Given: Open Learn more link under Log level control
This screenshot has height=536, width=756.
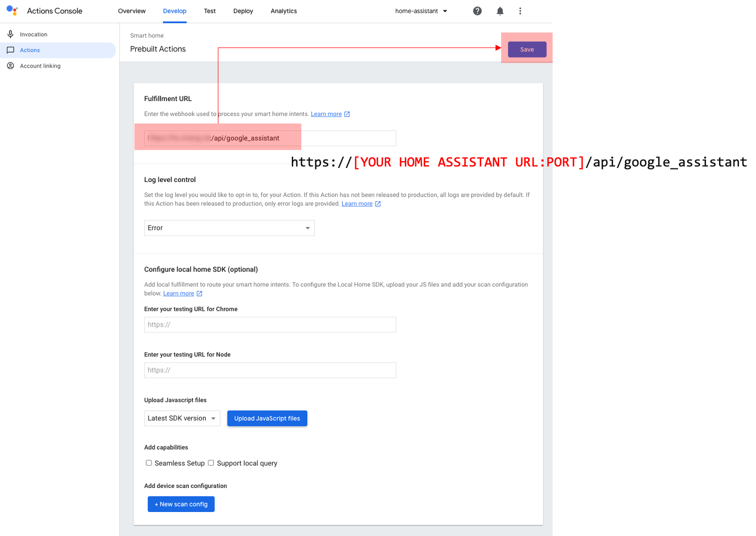Looking at the screenshot, I should (x=357, y=203).
